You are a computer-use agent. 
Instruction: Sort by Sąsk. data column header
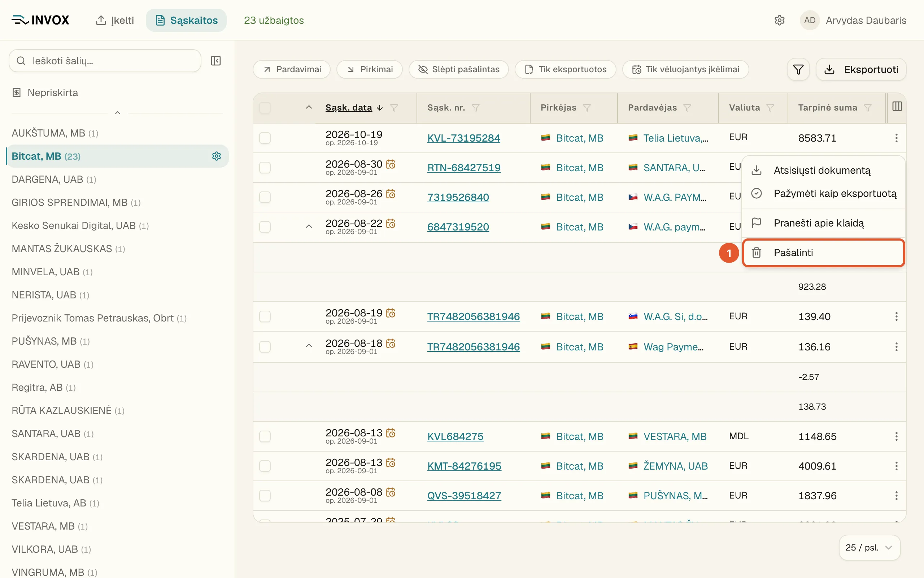[x=349, y=108]
